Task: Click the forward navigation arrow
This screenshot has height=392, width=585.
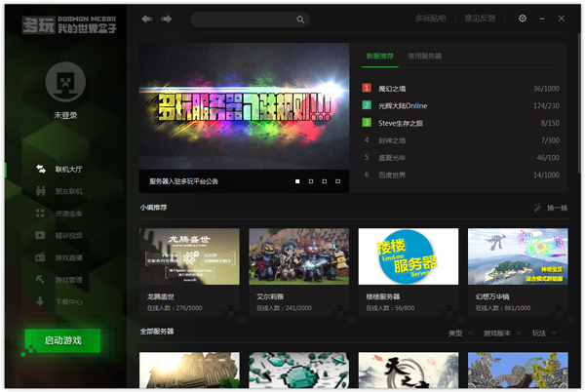Action: [x=167, y=19]
